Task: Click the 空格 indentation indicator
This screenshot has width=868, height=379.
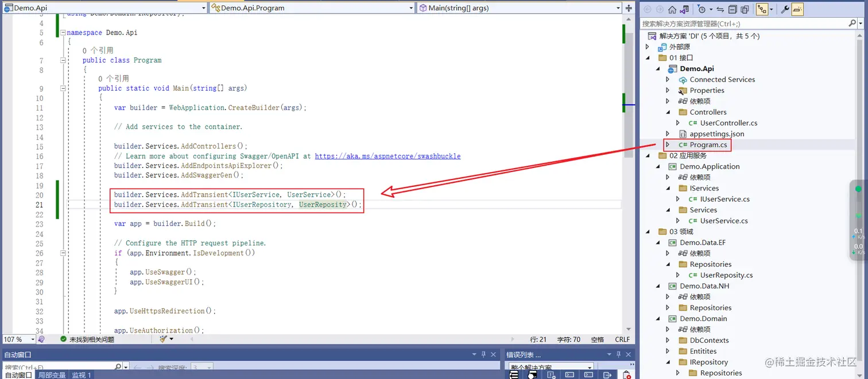Action: click(x=597, y=339)
